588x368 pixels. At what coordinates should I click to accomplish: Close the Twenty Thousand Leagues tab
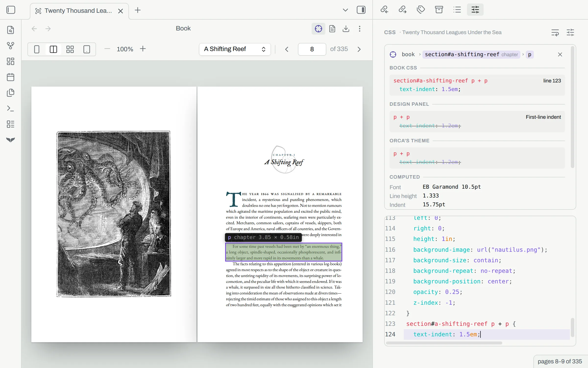coord(120,11)
